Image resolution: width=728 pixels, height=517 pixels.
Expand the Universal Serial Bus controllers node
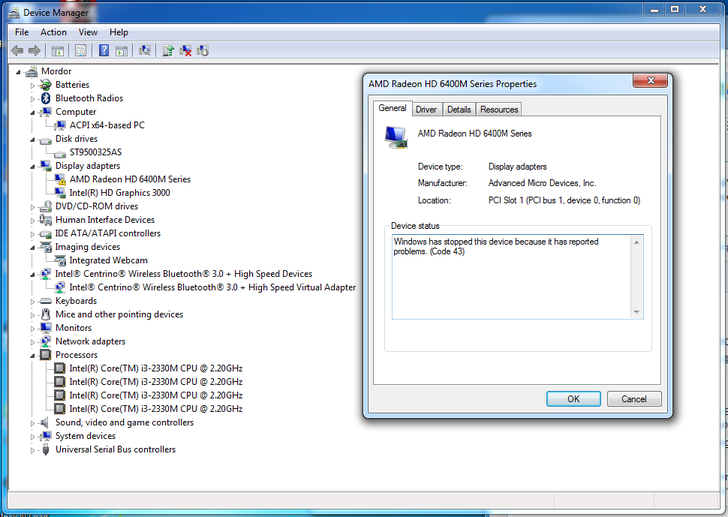coord(32,450)
